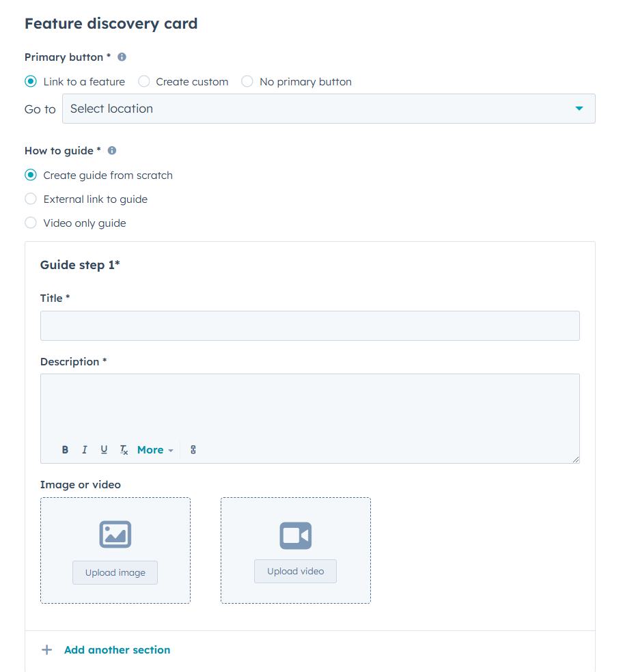Open the Select location dropdown
Image resolution: width=623 pixels, height=672 pixels.
329,109
